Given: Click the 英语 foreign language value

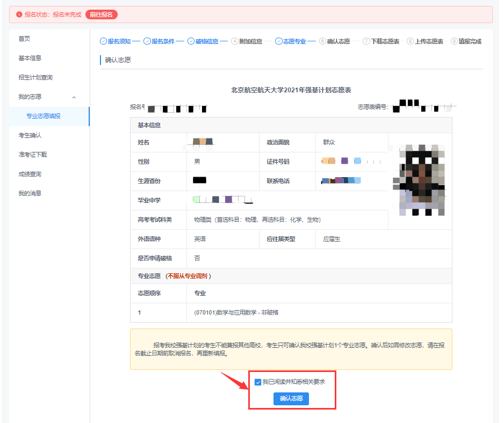Looking at the screenshot, I should click(x=200, y=239).
